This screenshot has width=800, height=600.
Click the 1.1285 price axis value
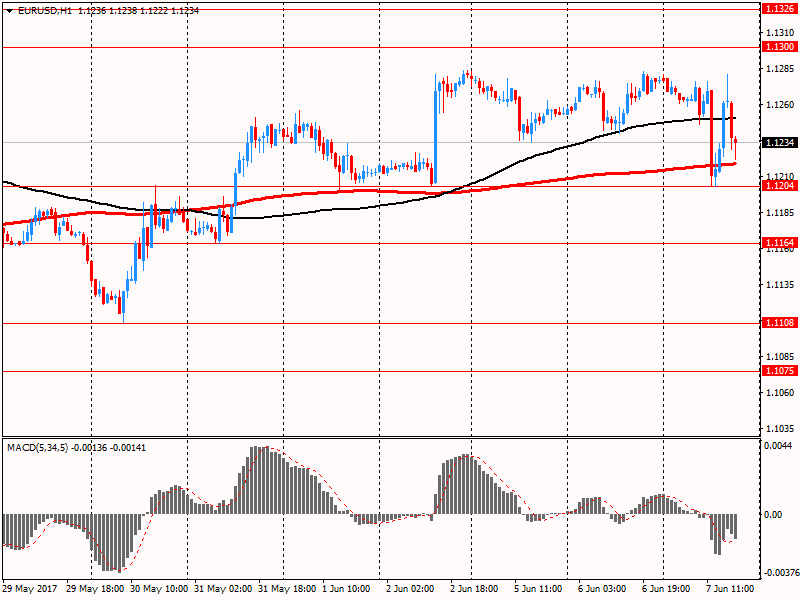(x=780, y=69)
